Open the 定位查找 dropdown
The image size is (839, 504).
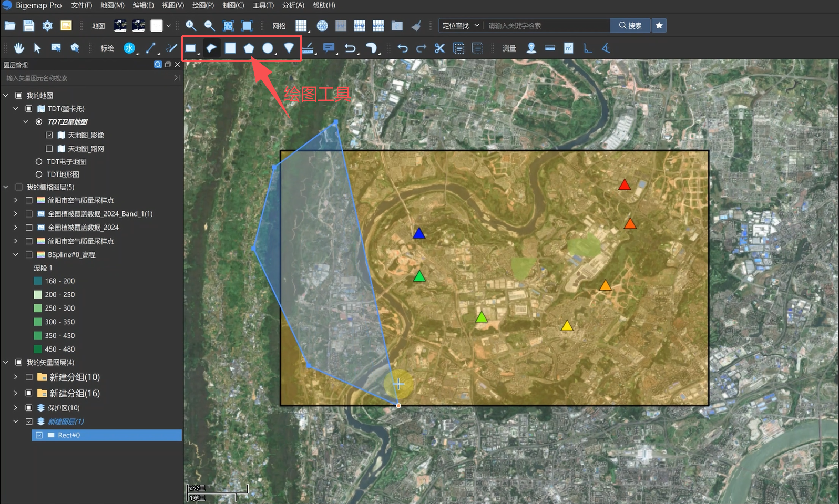(x=461, y=25)
